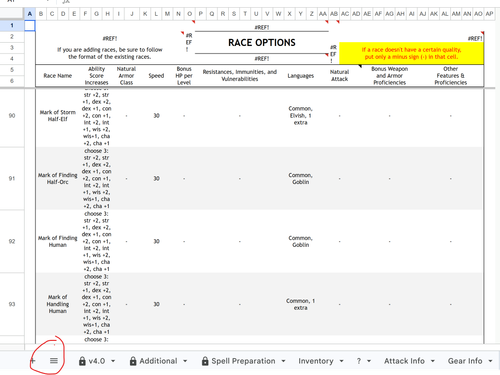Select column P header
Screen dimensions: 500x375
(x=201, y=14)
